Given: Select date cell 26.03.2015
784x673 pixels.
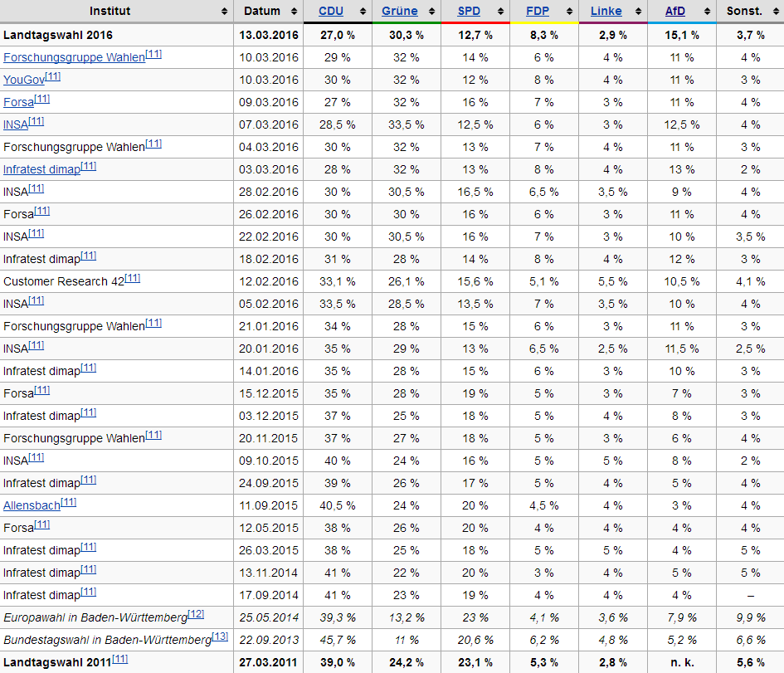Looking at the screenshot, I should [269, 550].
